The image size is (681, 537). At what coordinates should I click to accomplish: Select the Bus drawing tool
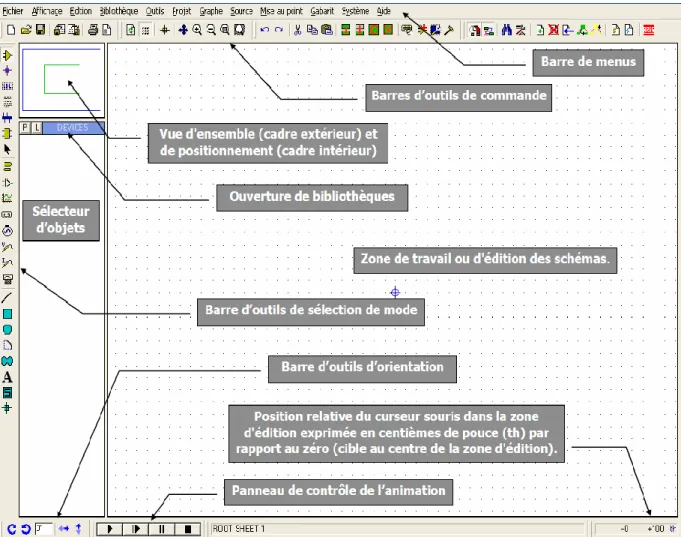coord(7,118)
